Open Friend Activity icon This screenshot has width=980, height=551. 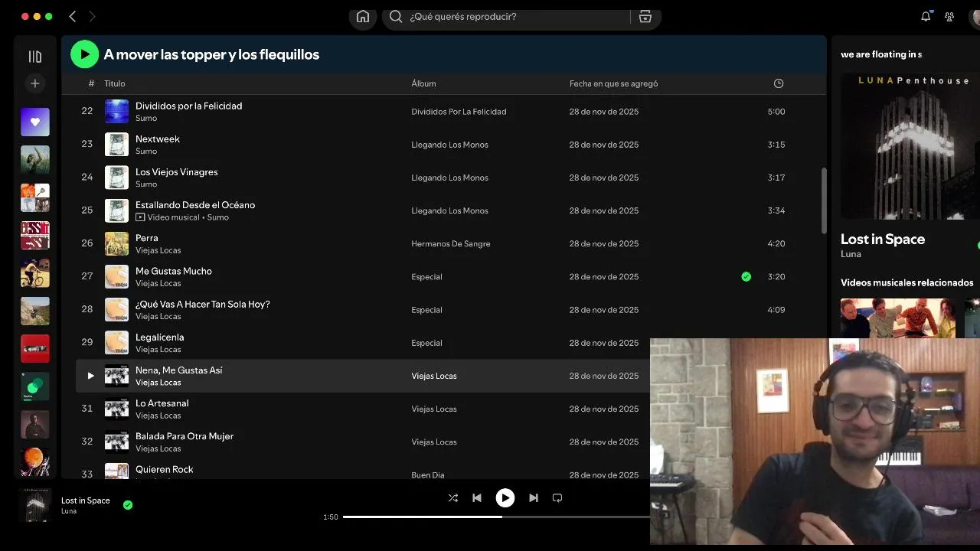pos(949,17)
